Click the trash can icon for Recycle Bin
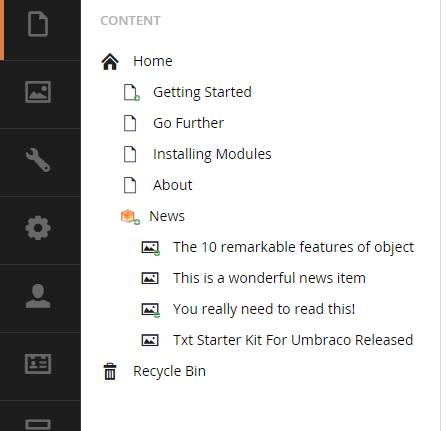446x431 pixels. click(x=110, y=372)
